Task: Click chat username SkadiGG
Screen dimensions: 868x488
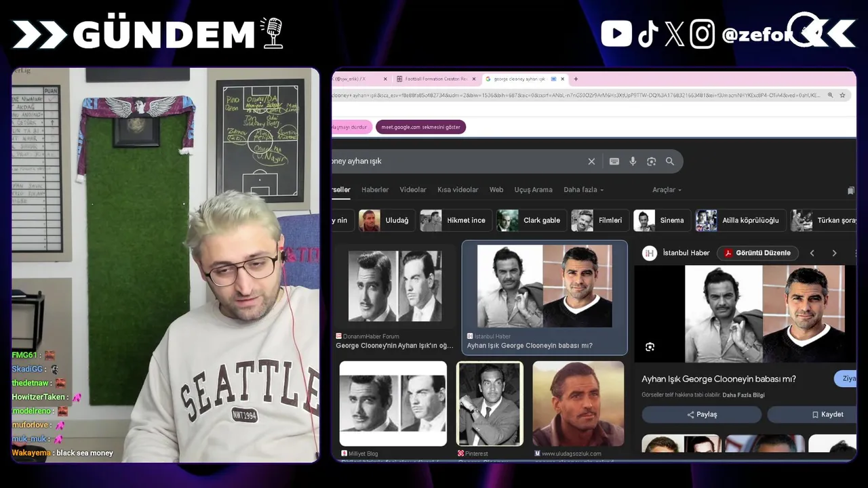Action: [x=27, y=369]
